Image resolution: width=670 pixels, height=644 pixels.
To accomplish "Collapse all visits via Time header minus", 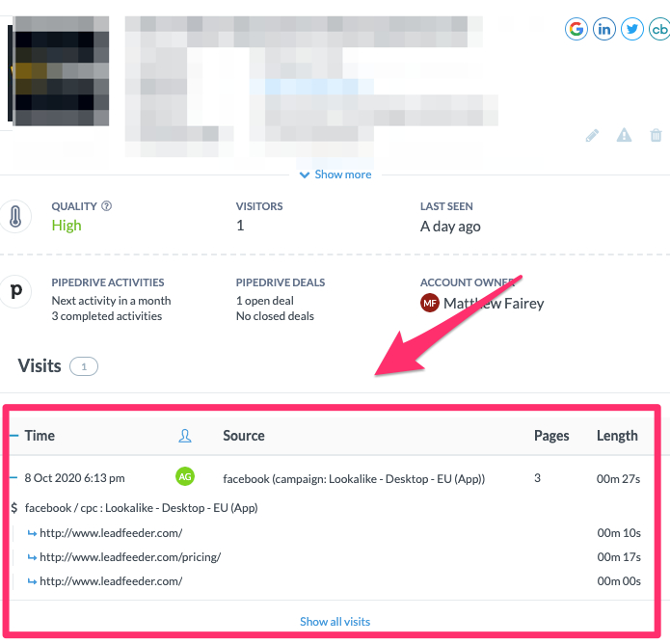I will point(14,436).
